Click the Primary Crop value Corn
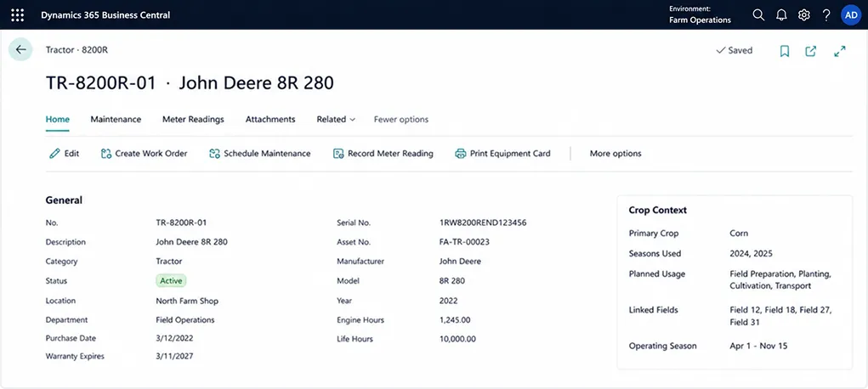Viewport: 868px width, 389px height. click(739, 233)
